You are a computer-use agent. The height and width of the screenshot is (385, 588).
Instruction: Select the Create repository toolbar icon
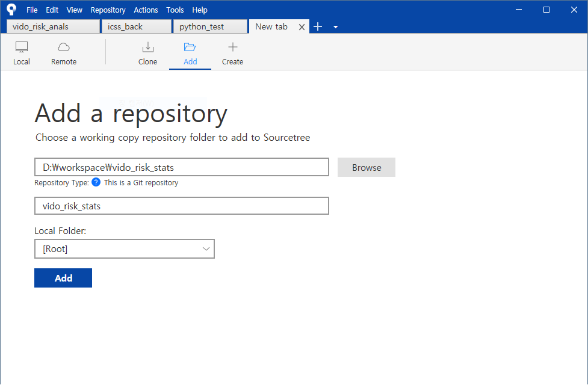click(x=232, y=53)
